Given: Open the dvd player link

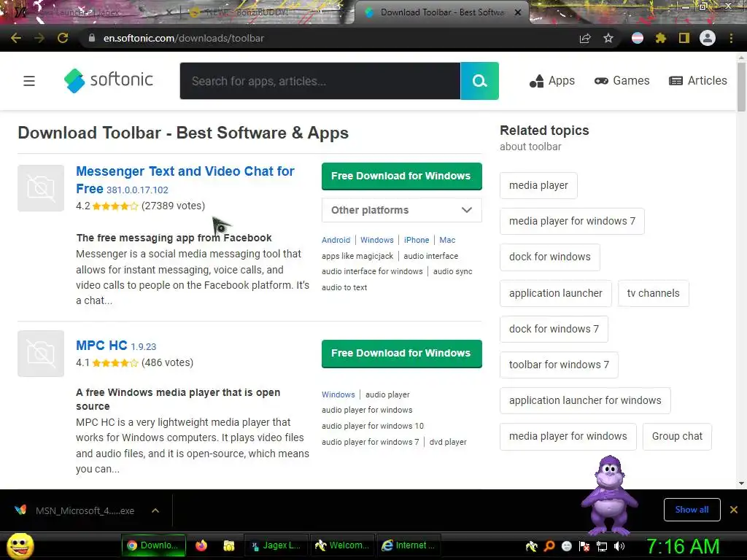Looking at the screenshot, I should [448, 442].
